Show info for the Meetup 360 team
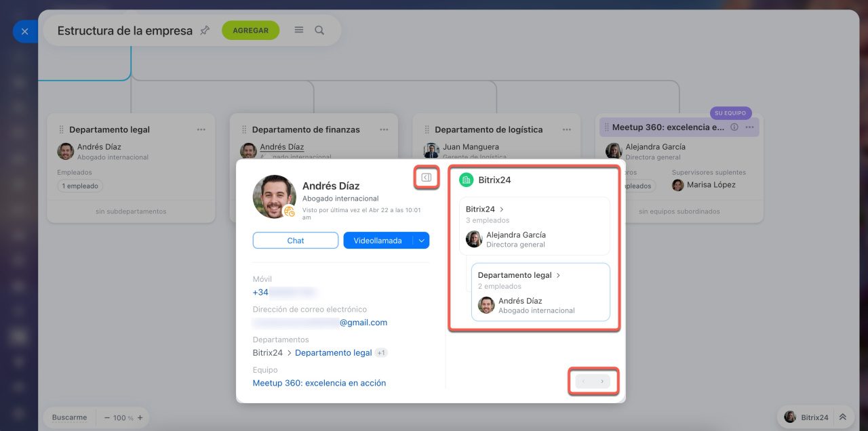Screen dimensions: 868x431 point(734,127)
